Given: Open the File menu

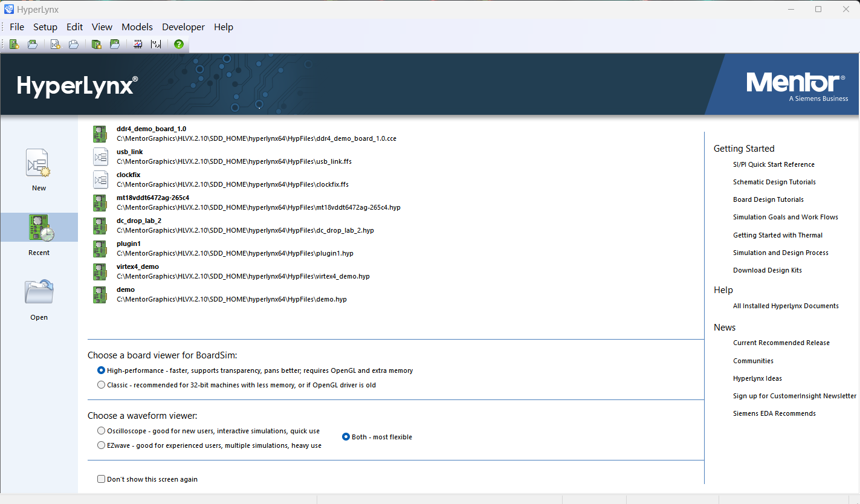Looking at the screenshot, I should [17, 27].
